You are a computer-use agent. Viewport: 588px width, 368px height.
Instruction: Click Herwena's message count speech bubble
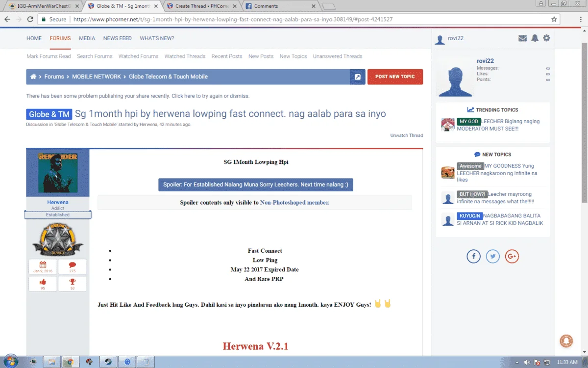click(72, 266)
